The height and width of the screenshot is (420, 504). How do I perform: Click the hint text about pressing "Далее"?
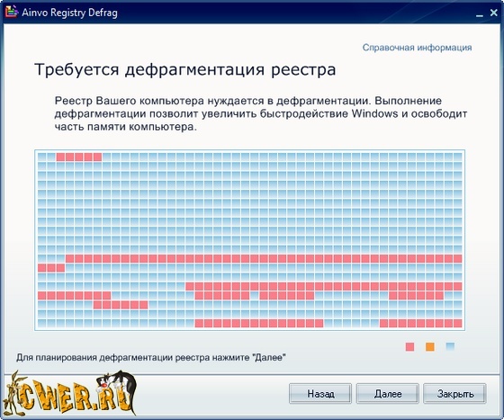tap(151, 357)
